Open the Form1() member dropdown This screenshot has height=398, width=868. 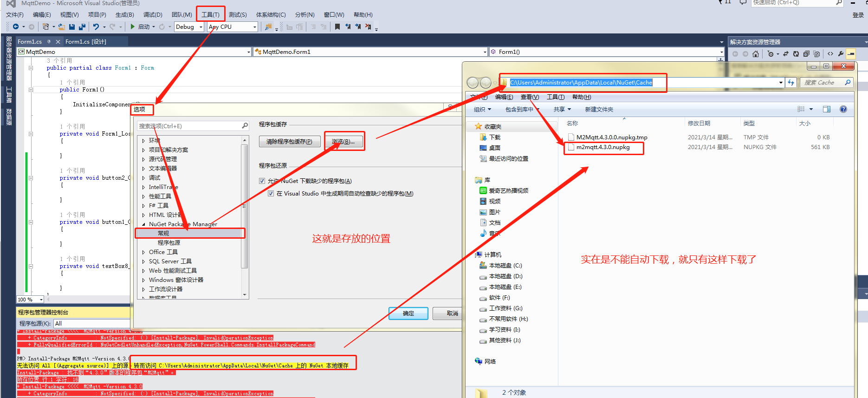721,52
